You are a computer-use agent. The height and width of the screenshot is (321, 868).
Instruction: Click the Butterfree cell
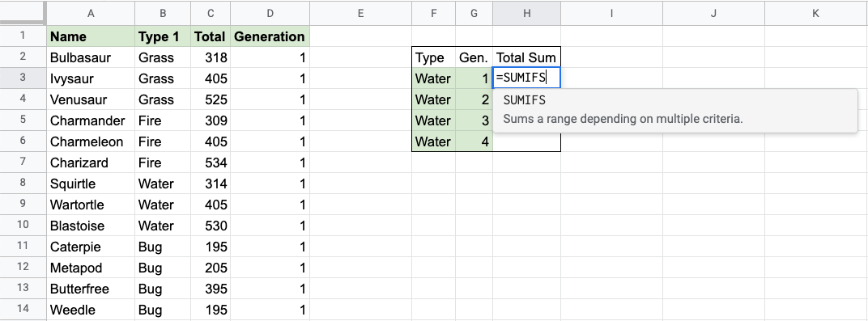click(91, 289)
